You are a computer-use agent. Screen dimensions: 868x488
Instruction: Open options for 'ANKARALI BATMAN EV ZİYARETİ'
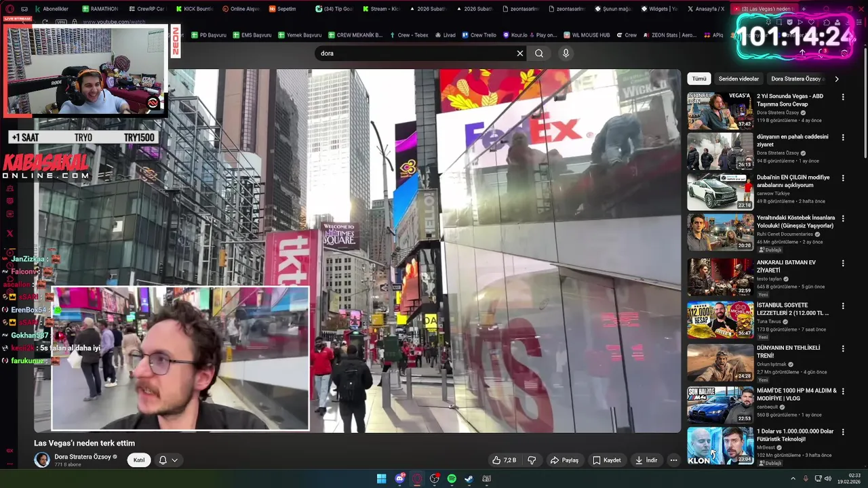pos(843,263)
